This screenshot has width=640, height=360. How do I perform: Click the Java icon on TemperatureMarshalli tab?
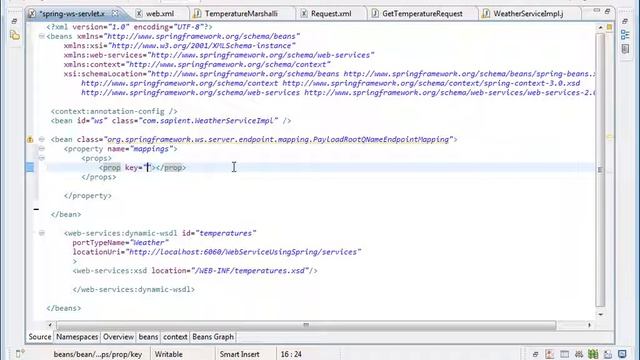coord(198,13)
